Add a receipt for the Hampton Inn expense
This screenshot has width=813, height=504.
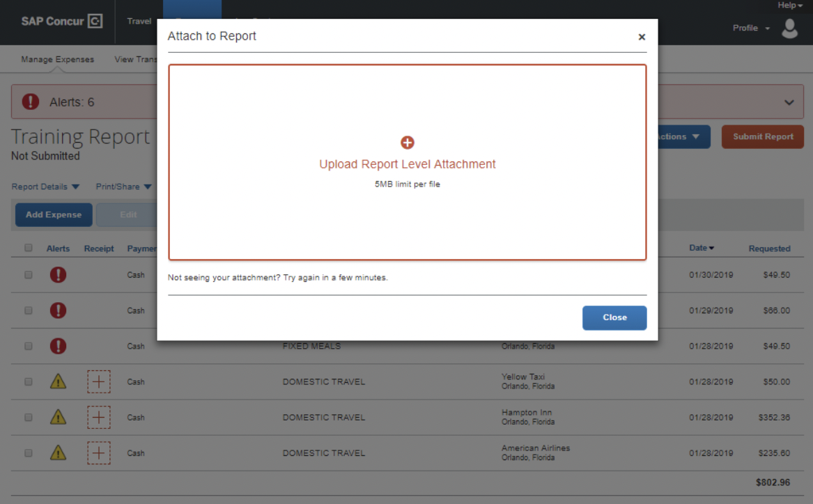[99, 418]
